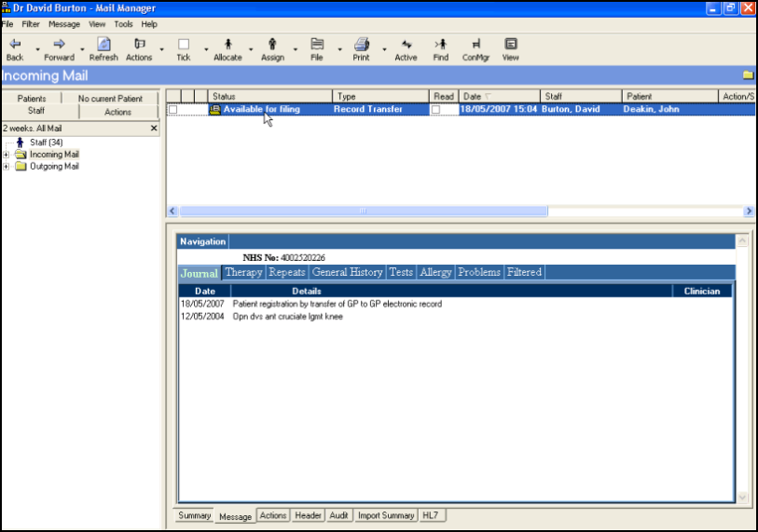
Task: Sort mail by the Date column header
Action: [473, 96]
